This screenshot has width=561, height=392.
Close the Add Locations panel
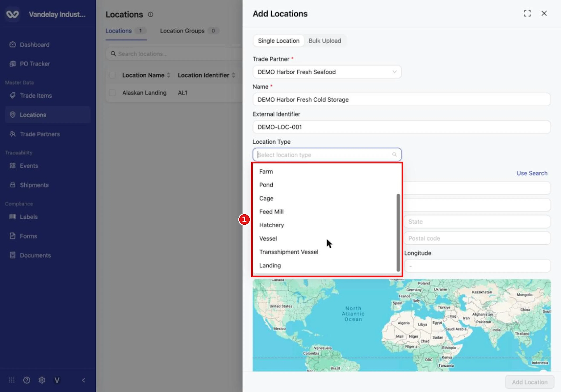coord(544,13)
